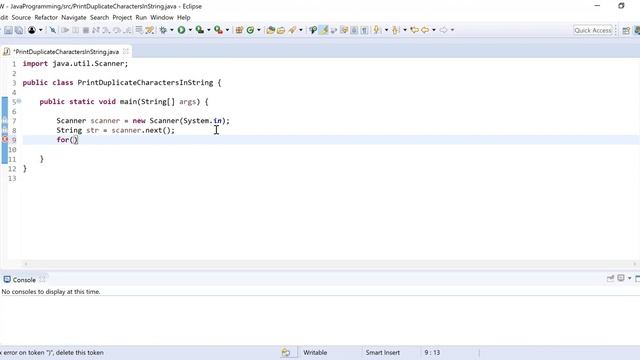Open the Refactor menu
The width and height of the screenshot is (640, 360).
click(46, 18)
